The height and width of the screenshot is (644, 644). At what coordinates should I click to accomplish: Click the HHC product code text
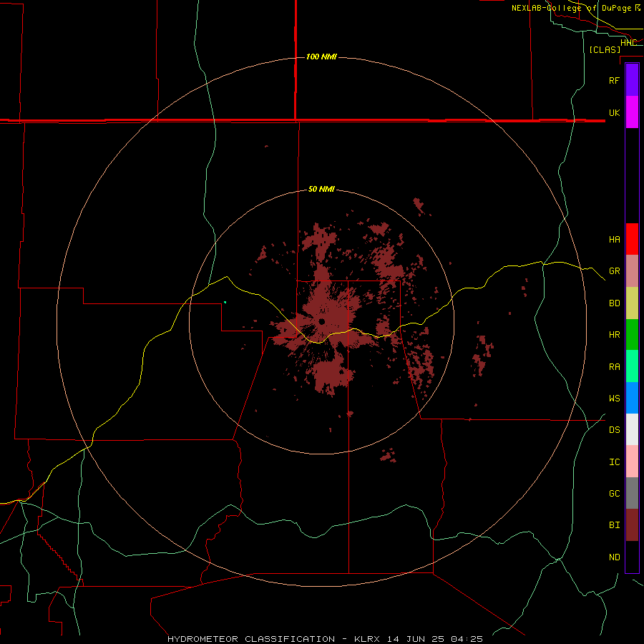[x=628, y=43]
